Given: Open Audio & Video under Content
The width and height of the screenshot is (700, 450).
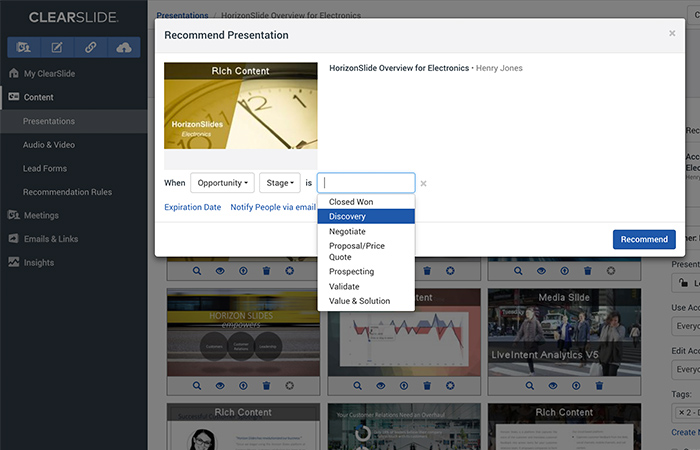Looking at the screenshot, I should point(49,145).
